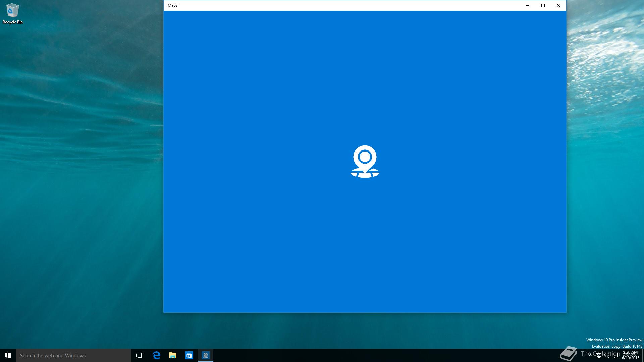The image size is (644, 362).
Task: Click the Show desktop strip at taskbar end
Action: coord(643,355)
